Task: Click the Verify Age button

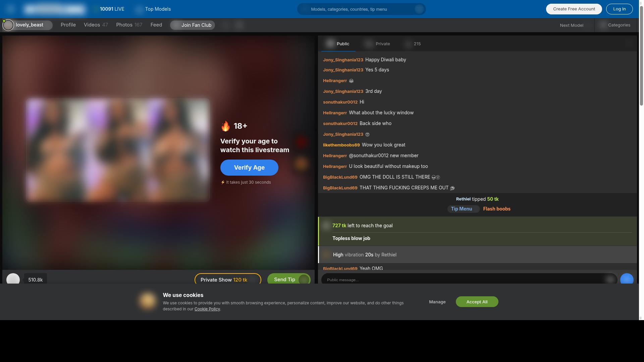Action: [x=249, y=168]
